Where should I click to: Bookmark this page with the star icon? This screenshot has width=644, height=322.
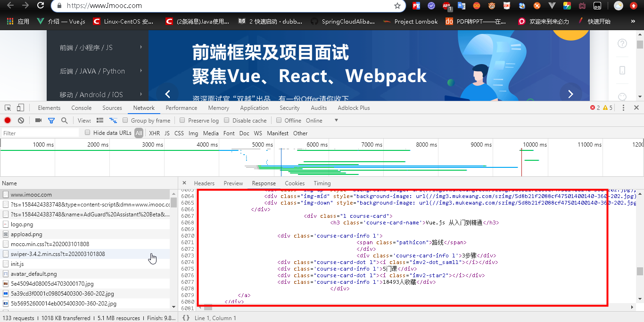click(397, 6)
